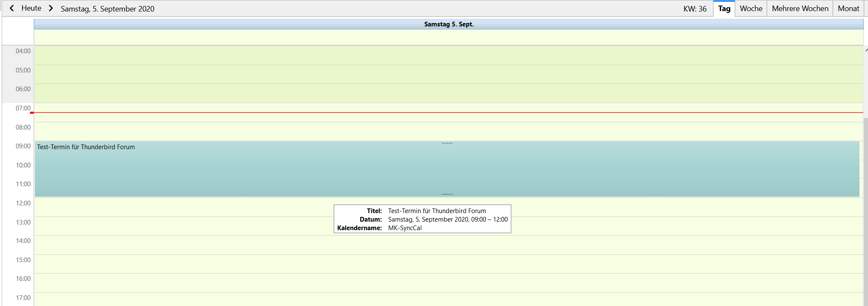Click the 16:00 time label
Viewport: 868px width, 306px height.
[x=23, y=279]
